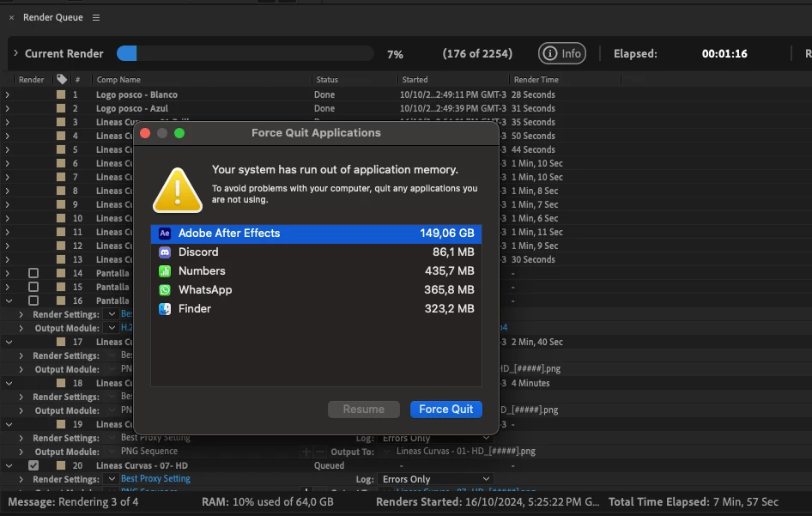
Task: Open Best Proxy Setting link for item 20
Action: (155, 479)
